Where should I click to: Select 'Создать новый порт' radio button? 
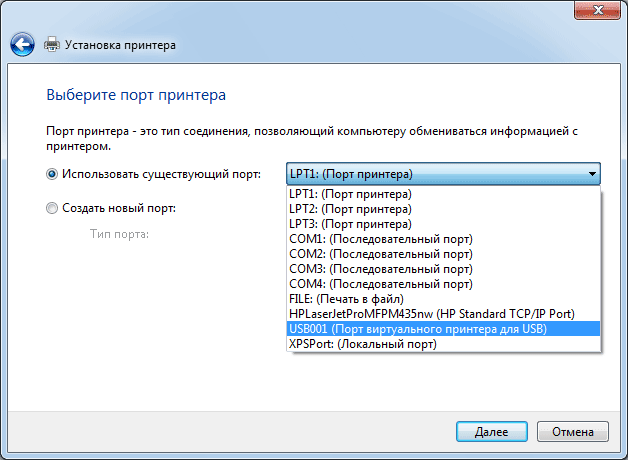(52, 208)
